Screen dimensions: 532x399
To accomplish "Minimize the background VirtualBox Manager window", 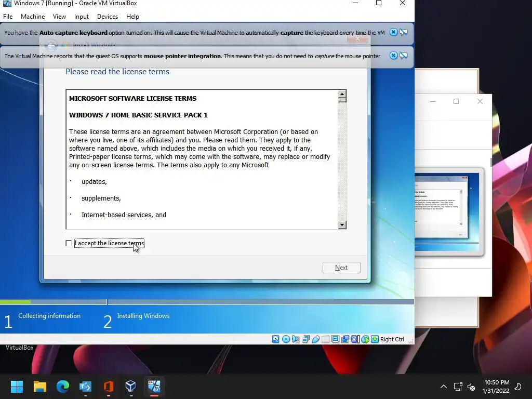I will tap(433, 101).
